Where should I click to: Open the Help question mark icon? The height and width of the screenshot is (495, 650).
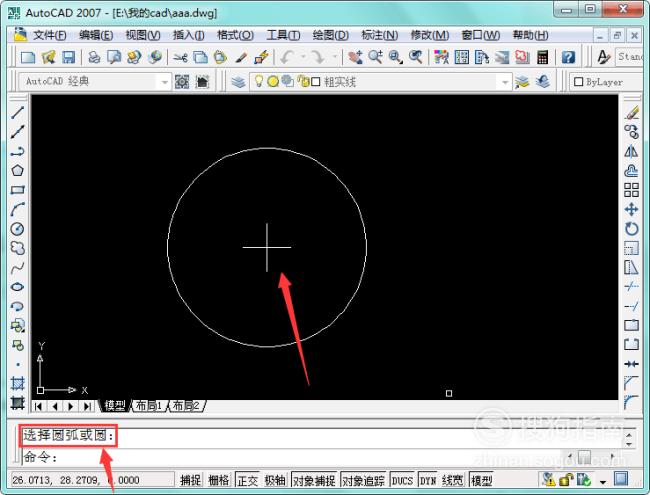coord(568,57)
